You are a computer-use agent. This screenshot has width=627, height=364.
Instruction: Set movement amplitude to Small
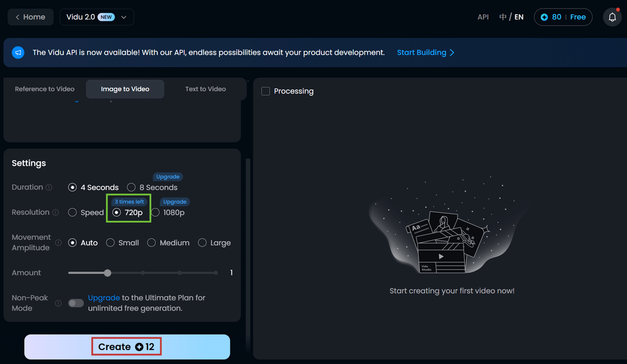click(x=122, y=243)
